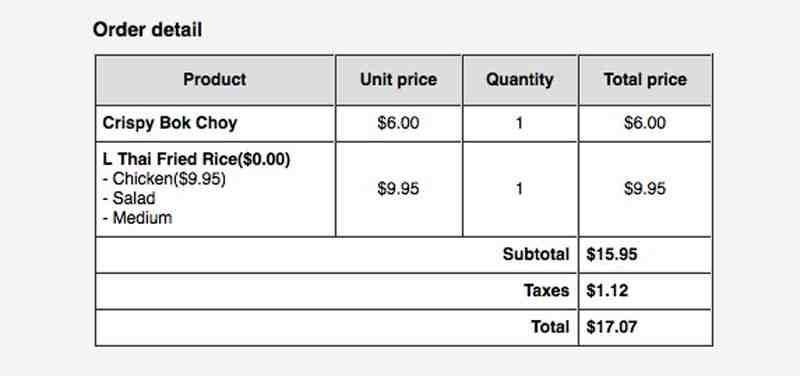
Task: Click the Total price column header
Action: tap(645, 80)
